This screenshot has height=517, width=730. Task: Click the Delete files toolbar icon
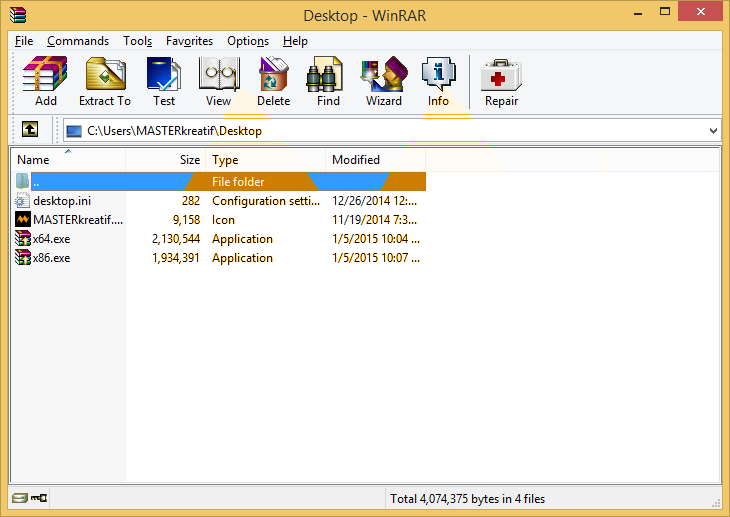[x=273, y=81]
